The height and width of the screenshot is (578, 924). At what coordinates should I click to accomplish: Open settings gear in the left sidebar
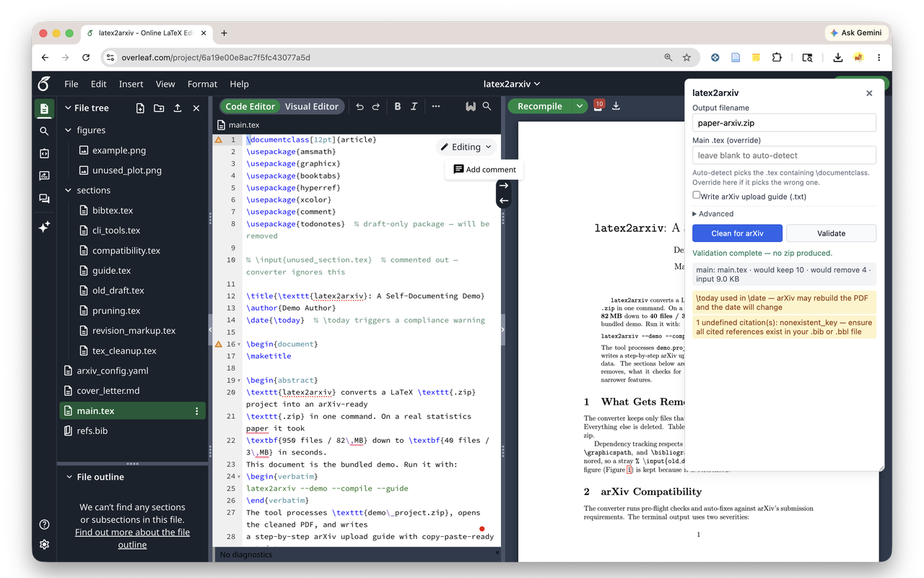pyautogui.click(x=44, y=545)
